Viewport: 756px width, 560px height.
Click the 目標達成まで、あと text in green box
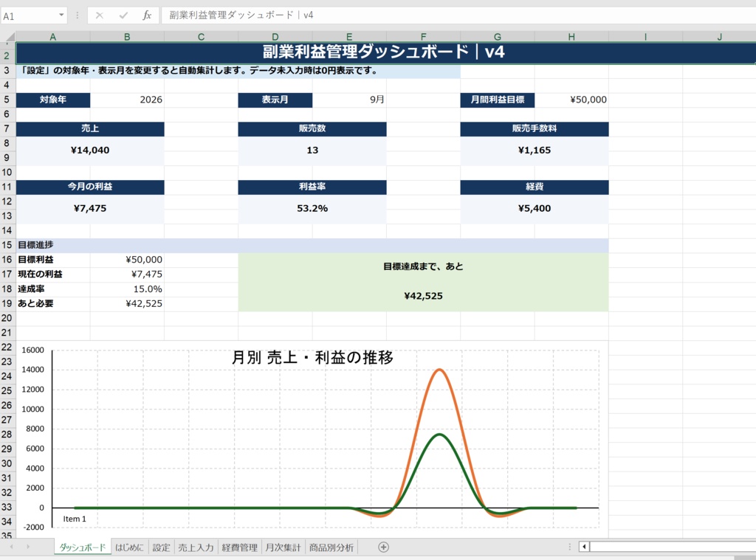tap(423, 266)
